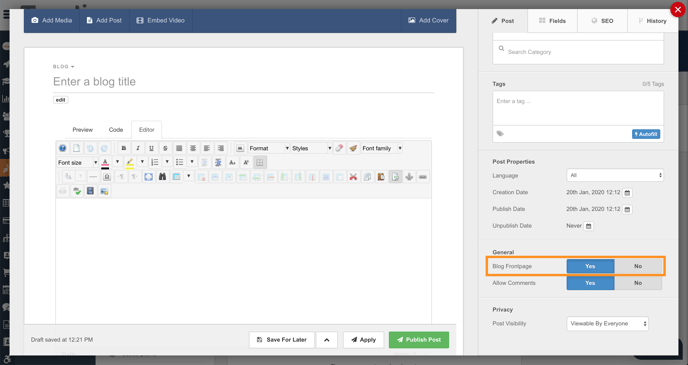Click the insert table icon

point(176,177)
